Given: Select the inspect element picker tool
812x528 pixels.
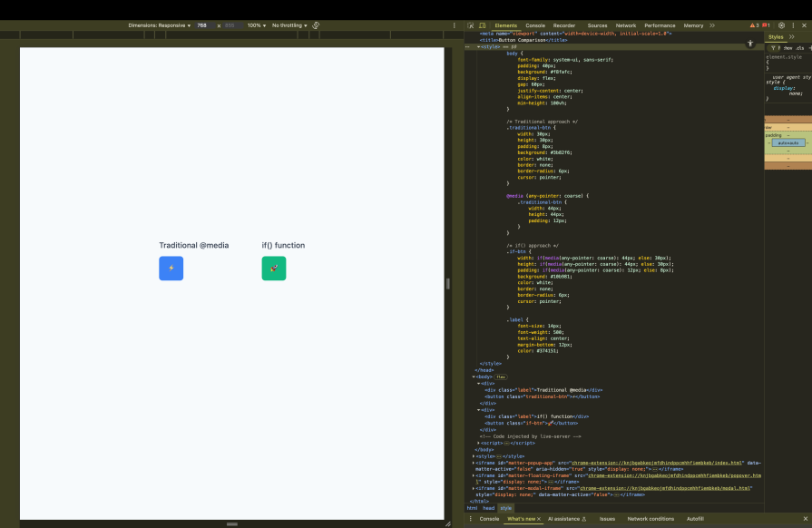Looking at the screenshot, I should point(470,25).
